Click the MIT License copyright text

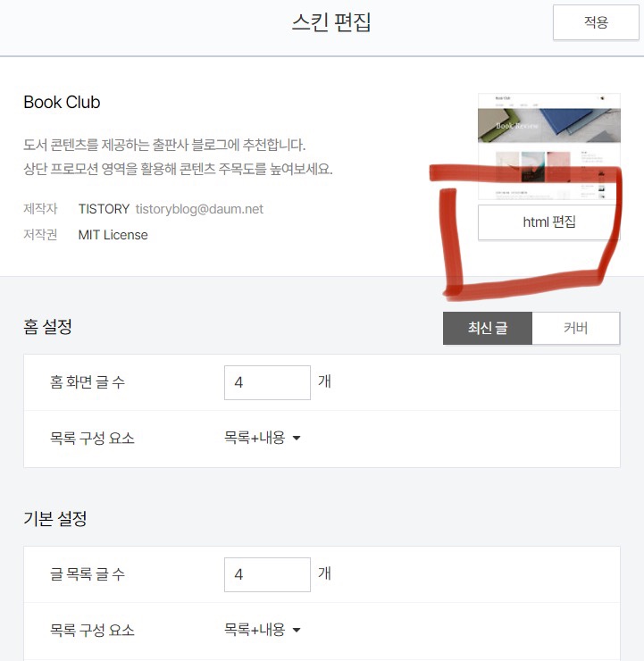113,235
